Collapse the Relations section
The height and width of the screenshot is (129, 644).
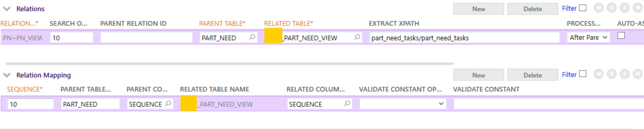pos(7,9)
